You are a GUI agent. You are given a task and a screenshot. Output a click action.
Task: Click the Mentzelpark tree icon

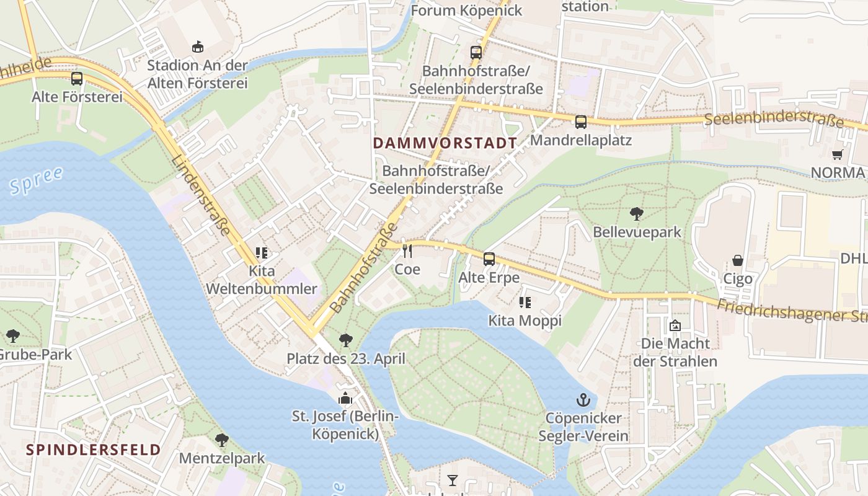pos(222,441)
